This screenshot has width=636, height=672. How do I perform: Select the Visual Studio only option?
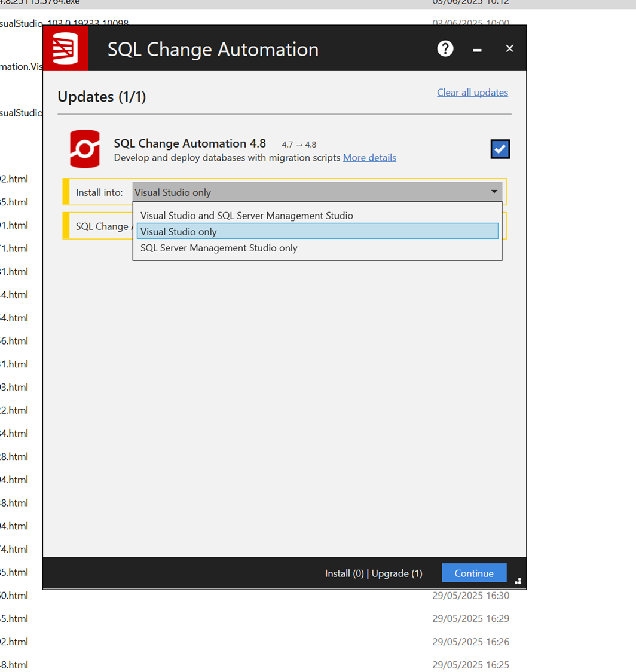tap(317, 231)
